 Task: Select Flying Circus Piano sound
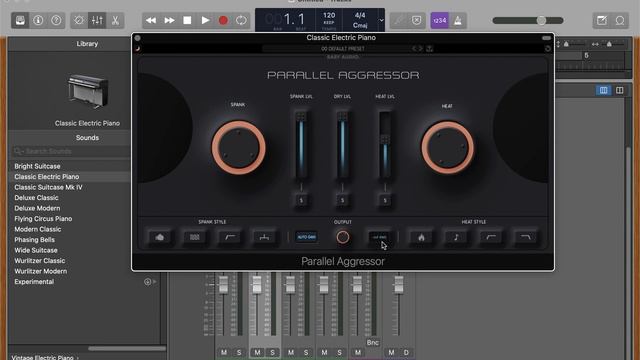click(43, 219)
